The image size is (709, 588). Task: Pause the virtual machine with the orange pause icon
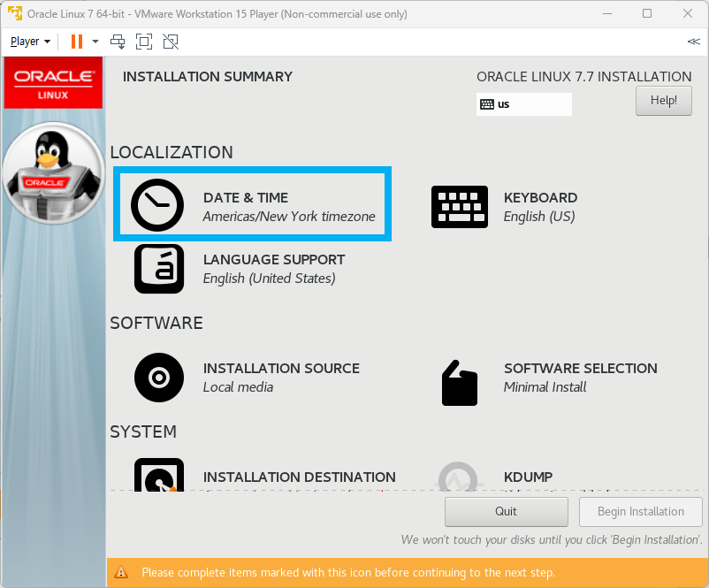77,42
